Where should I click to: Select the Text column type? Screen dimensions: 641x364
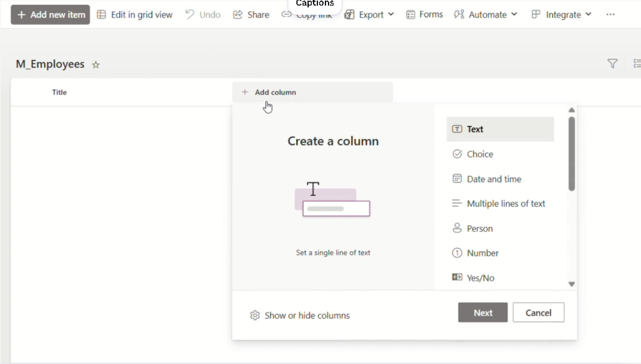[500, 129]
